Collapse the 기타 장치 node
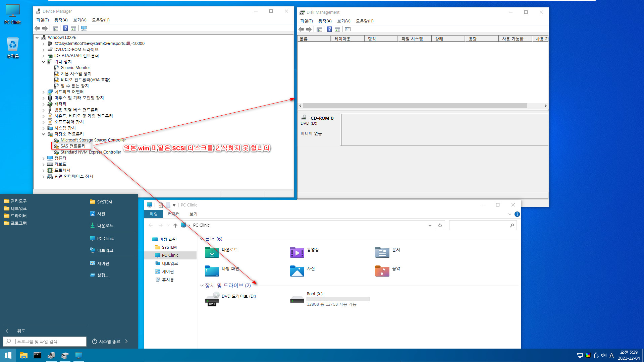The image size is (644, 362). click(x=43, y=62)
